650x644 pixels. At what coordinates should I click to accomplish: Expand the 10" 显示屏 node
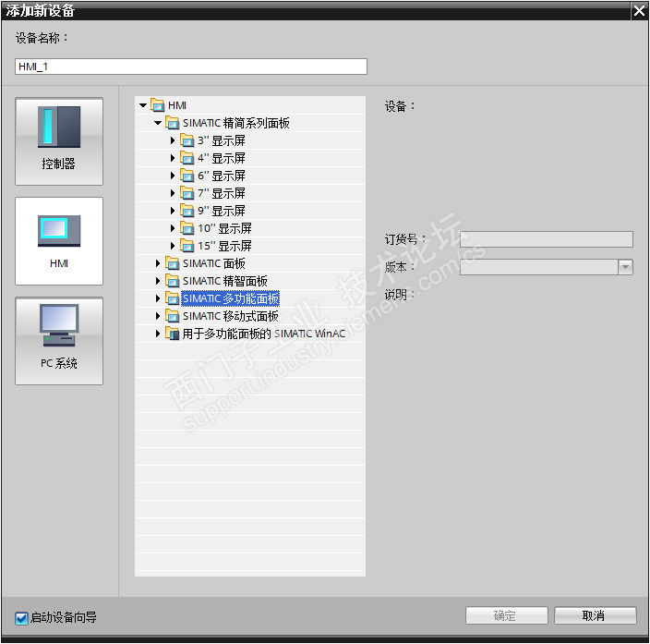(x=173, y=228)
